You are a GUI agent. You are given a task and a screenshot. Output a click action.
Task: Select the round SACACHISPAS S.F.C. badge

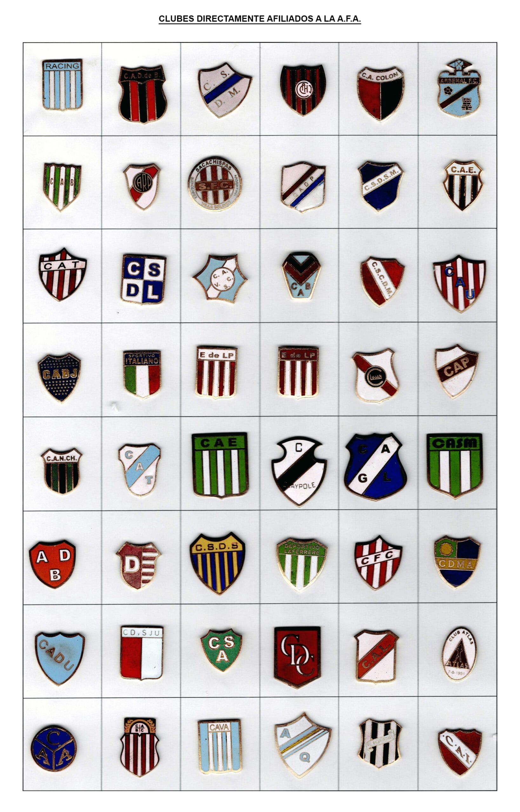pos(215,184)
